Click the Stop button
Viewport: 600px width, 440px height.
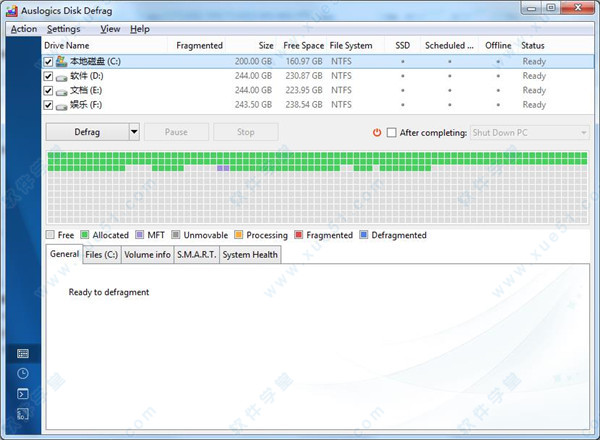tap(246, 132)
